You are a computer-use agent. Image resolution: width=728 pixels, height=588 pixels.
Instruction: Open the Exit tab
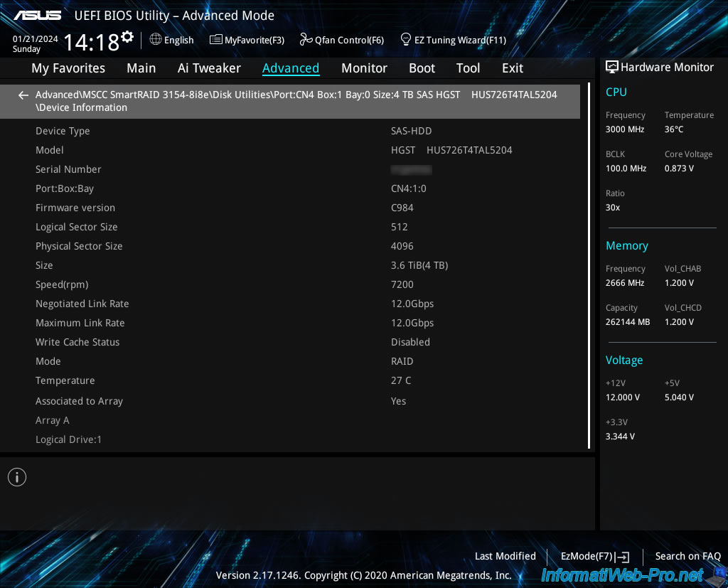(x=513, y=68)
